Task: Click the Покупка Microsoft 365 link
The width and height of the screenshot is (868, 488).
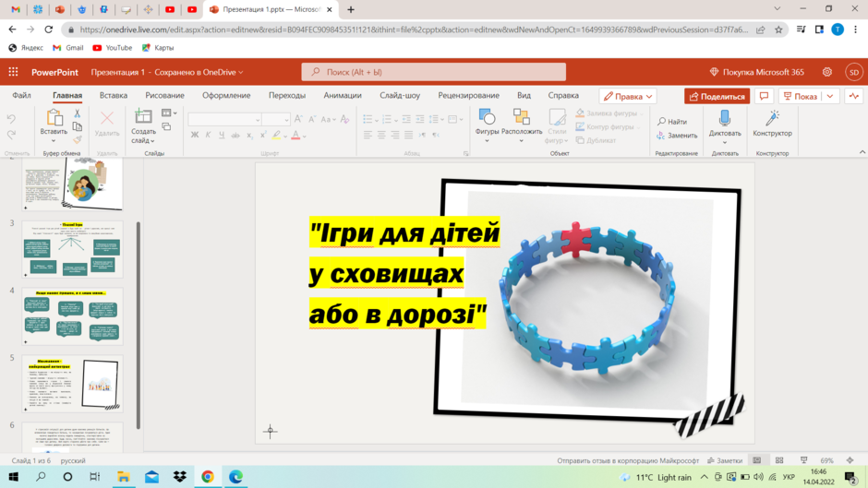Action: [757, 72]
